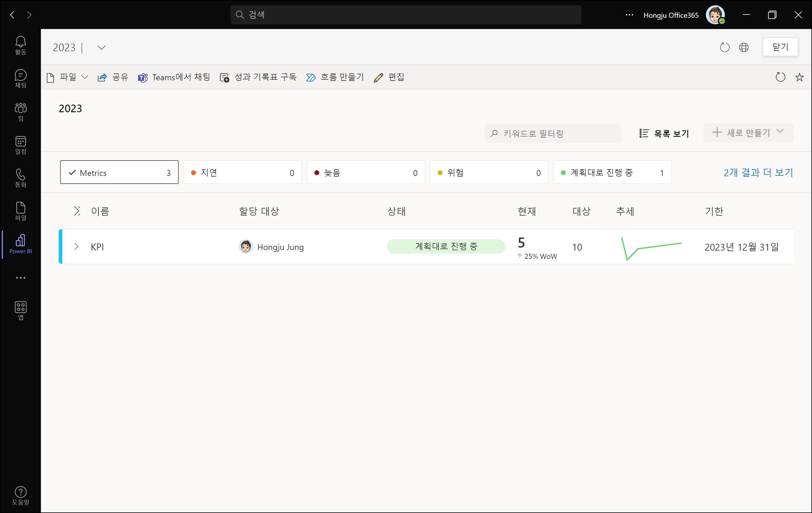
Task: Open the 파일 dropdown menu
Action: (x=68, y=77)
